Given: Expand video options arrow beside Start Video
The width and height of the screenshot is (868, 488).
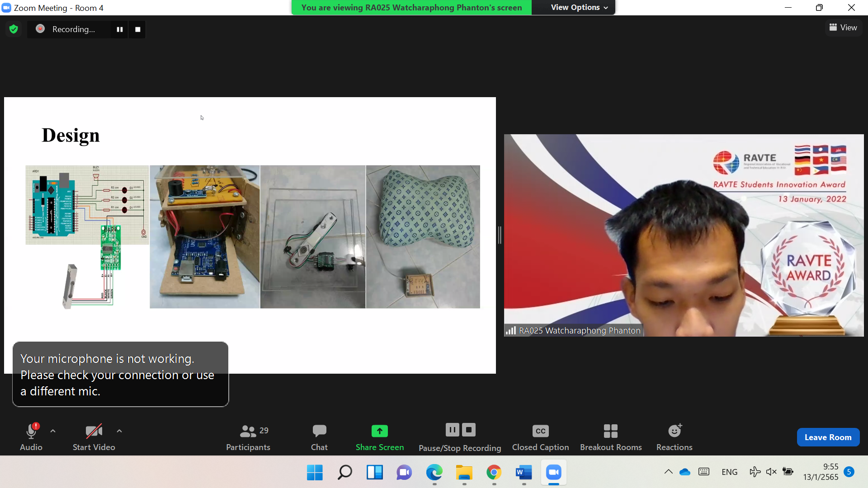Looking at the screenshot, I should pos(119,431).
